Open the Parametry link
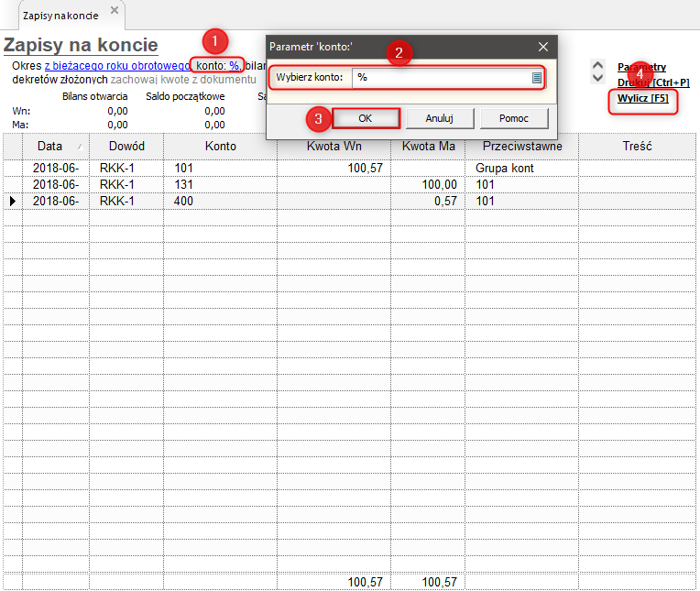The image size is (700, 591). (641, 67)
